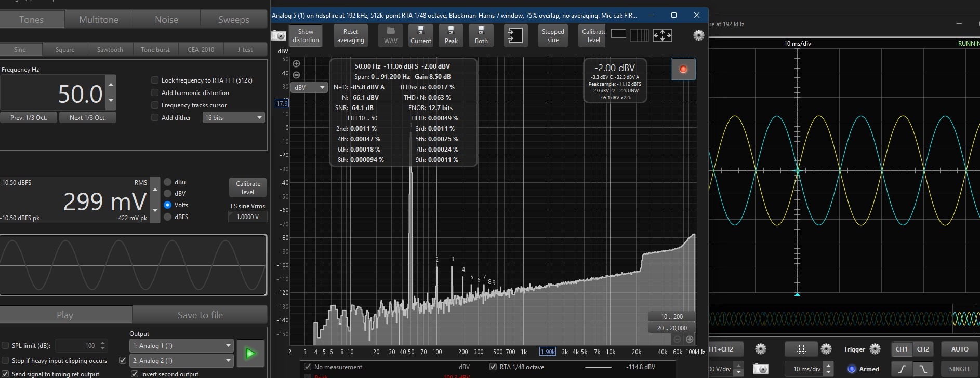
Task: Select multi-bar graph layout icon
Action: point(639,35)
